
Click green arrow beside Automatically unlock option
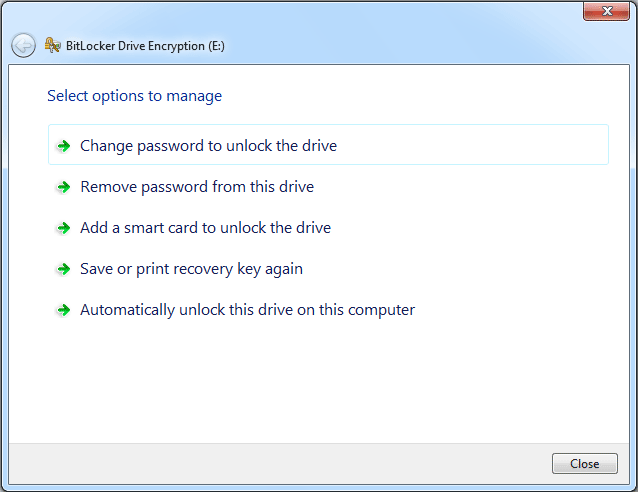[x=64, y=310]
